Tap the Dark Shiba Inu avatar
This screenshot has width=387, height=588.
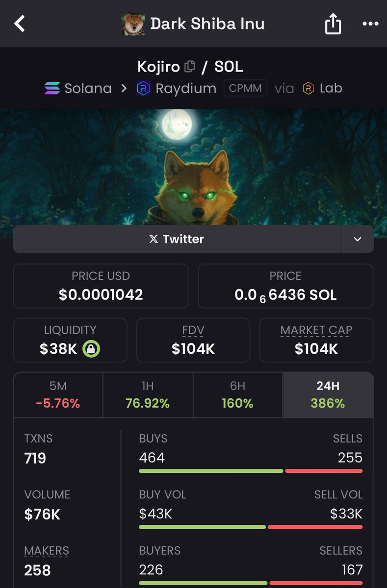click(x=133, y=24)
